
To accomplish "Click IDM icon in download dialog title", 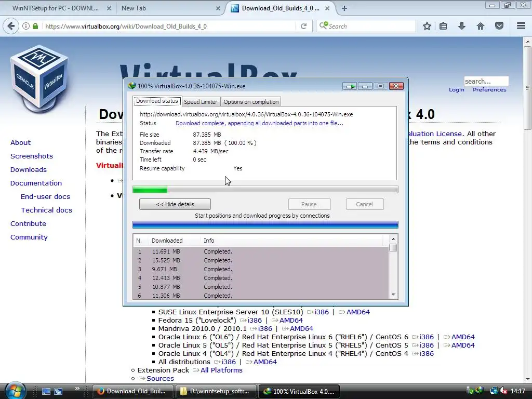I will click(131, 86).
